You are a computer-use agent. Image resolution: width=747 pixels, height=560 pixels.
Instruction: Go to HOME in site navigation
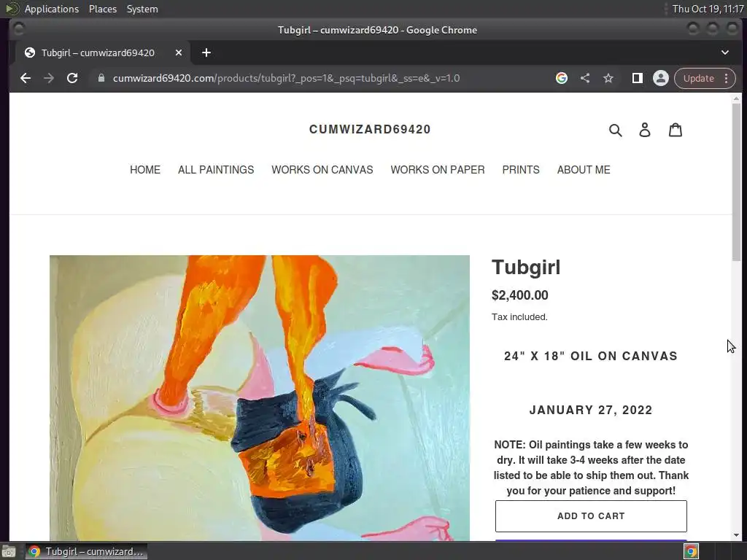click(x=145, y=170)
